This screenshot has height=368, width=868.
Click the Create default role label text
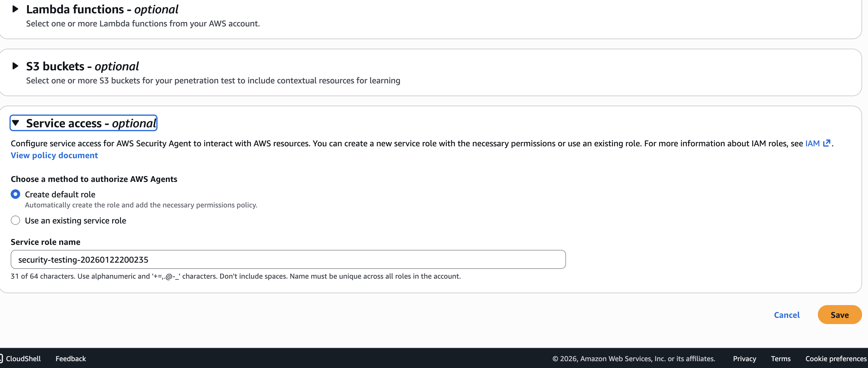point(60,194)
